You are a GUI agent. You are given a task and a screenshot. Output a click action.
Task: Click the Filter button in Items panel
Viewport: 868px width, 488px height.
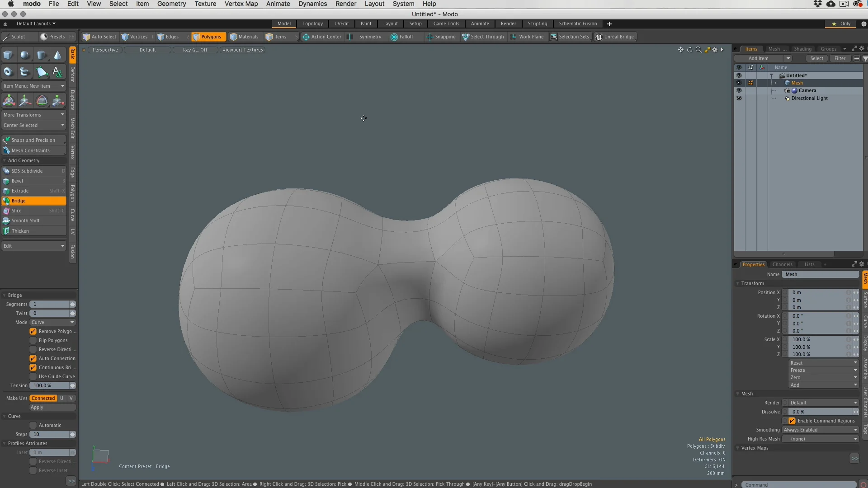coord(840,59)
